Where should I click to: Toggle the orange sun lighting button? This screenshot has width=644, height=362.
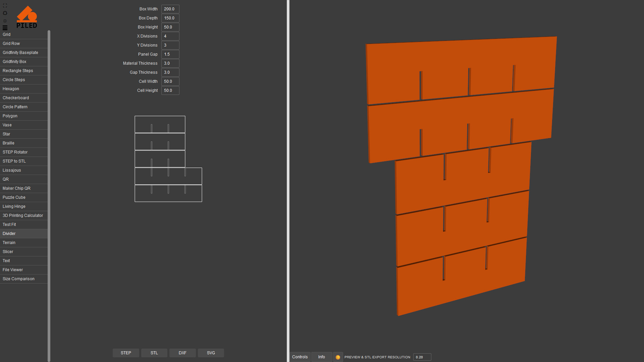point(338,357)
